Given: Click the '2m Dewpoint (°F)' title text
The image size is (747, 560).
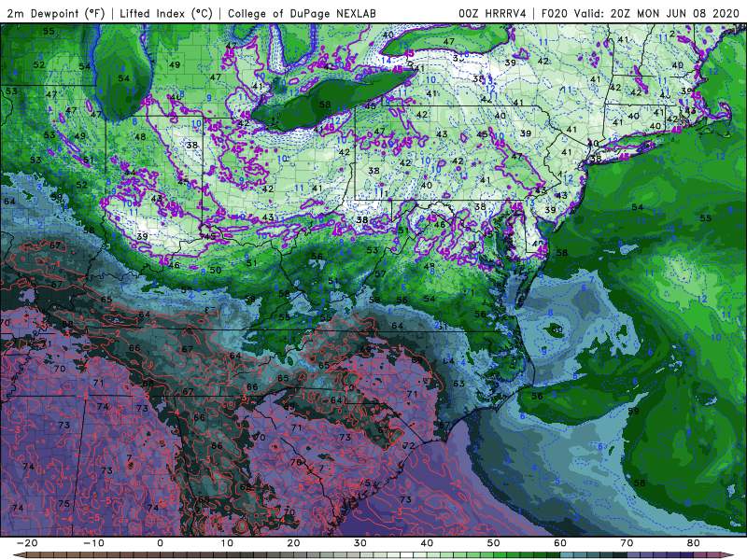Looking at the screenshot, I should pyautogui.click(x=55, y=14).
